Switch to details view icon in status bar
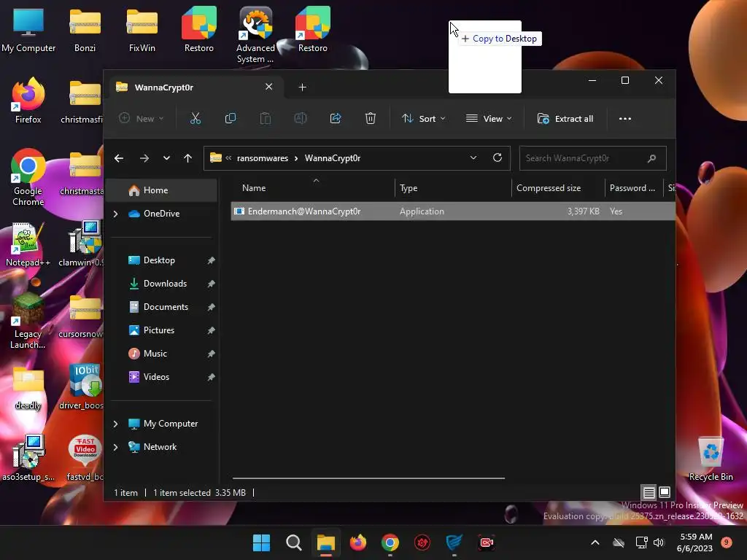The width and height of the screenshot is (747, 560). tap(649, 492)
